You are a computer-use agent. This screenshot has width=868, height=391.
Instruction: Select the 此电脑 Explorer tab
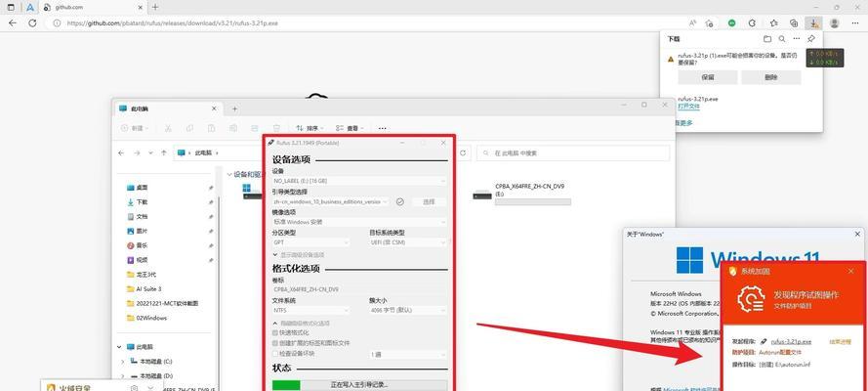tap(168, 109)
